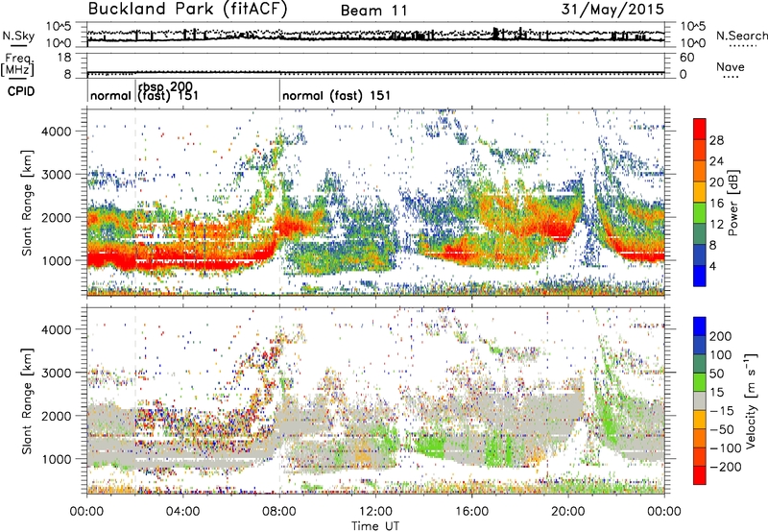
Task: Click the 28 value on the Power colorbar
Action: click(716, 140)
